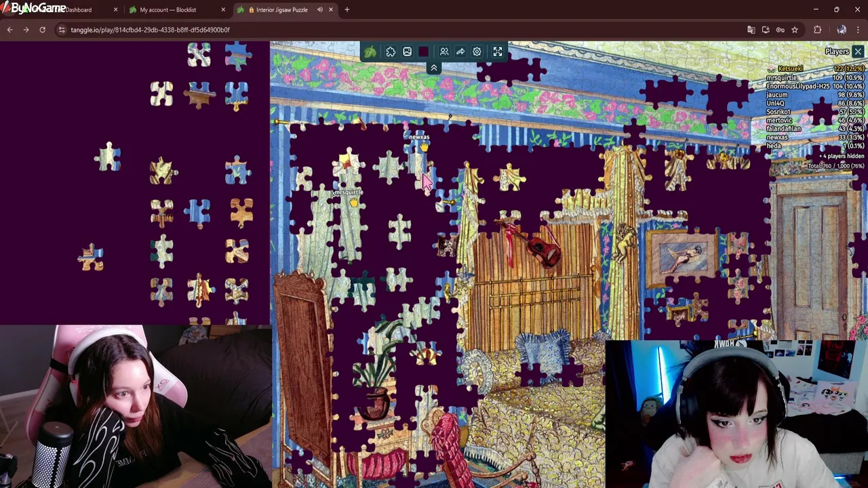This screenshot has width=868, height=488.
Task: Open the Tanggle leaf home menu
Action: click(370, 52)
